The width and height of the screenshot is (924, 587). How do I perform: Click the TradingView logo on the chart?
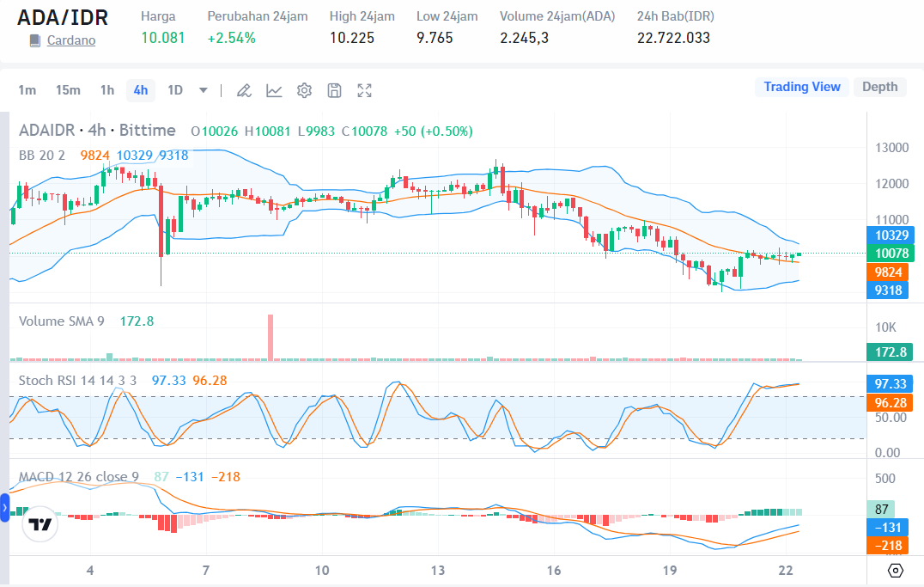[x=40, y=523]
